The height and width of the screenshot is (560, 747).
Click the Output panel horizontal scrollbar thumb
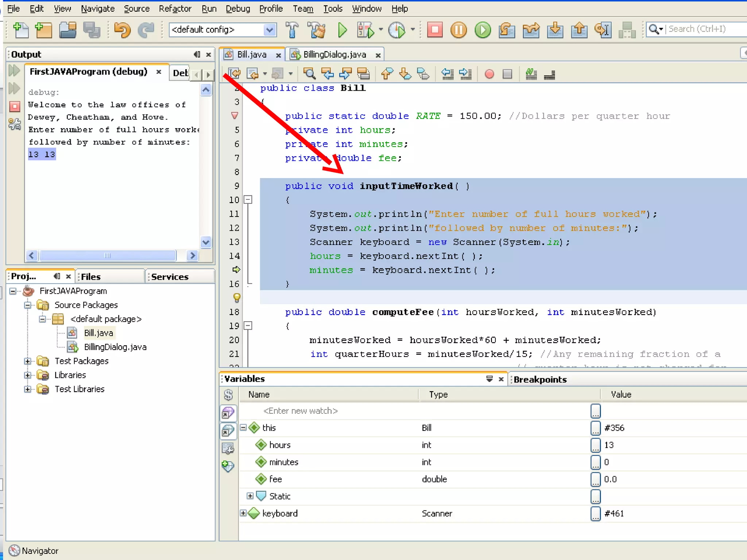coord(107,255)
